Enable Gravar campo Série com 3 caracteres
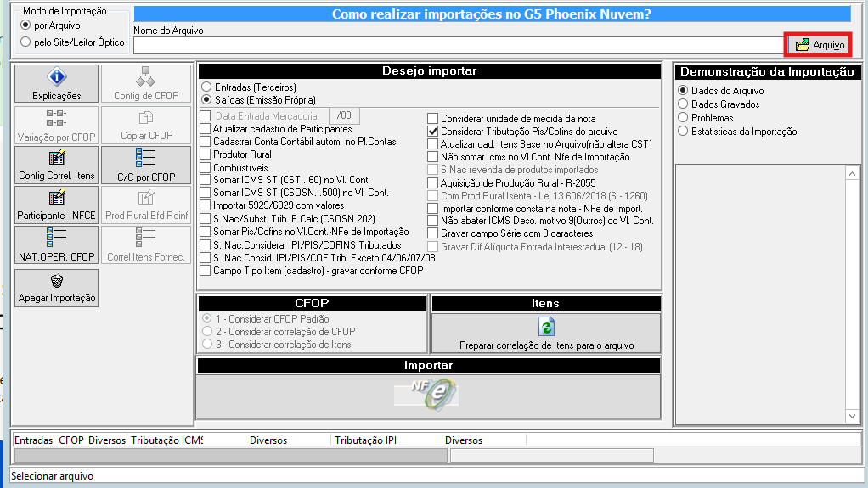This screenshot has height=488, width=868. coord(433,233)
